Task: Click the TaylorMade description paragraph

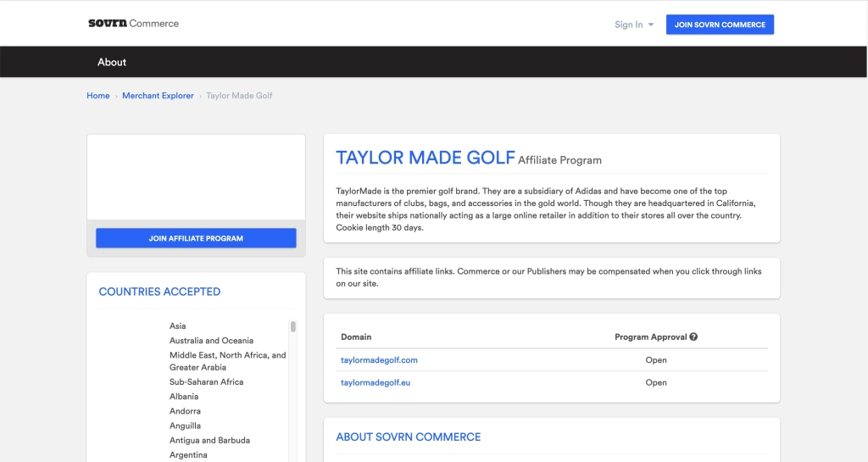Action: click(x=546, y=209)
